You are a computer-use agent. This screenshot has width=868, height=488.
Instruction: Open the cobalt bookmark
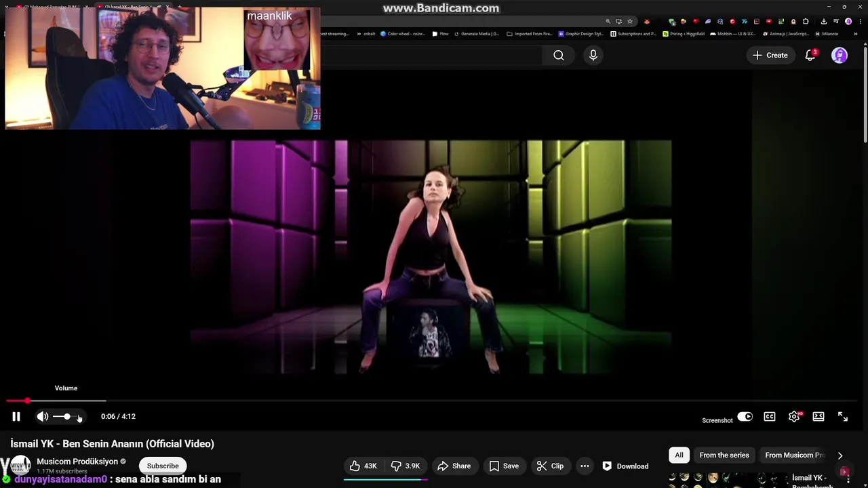point(366,33)
